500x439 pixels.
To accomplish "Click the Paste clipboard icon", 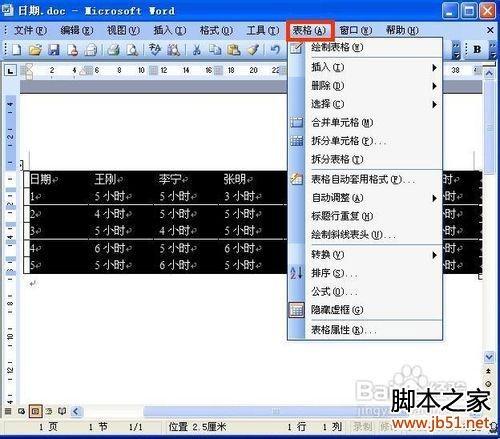I will 233,50.
